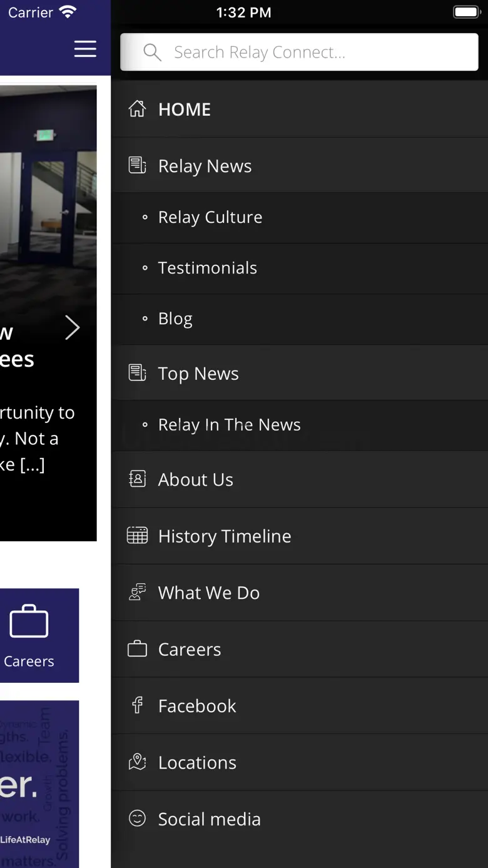Check the Wi-Fi status icon
Viewport: 488px width, 868px height.
pos(67,12)
